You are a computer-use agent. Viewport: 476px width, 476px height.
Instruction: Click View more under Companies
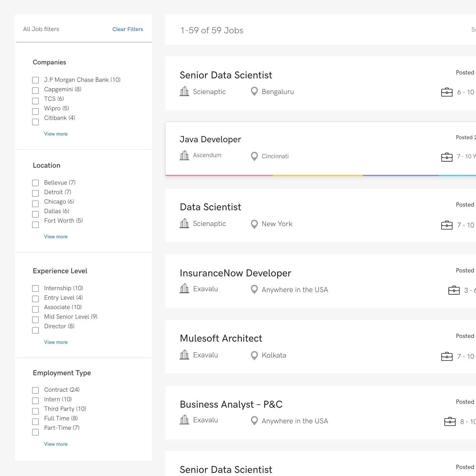[56, 134]
